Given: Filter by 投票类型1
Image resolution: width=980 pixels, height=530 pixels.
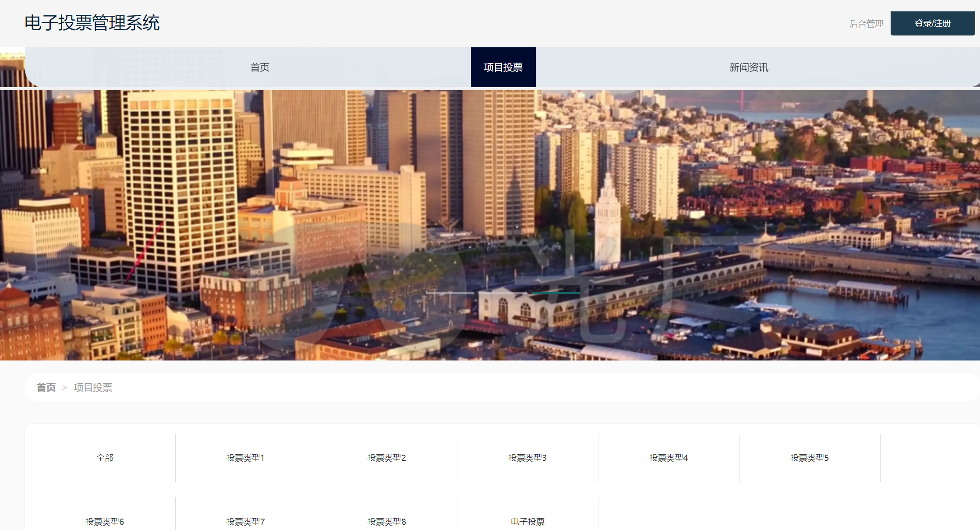Looking at the screenshot, I should (x=245, y=458).
